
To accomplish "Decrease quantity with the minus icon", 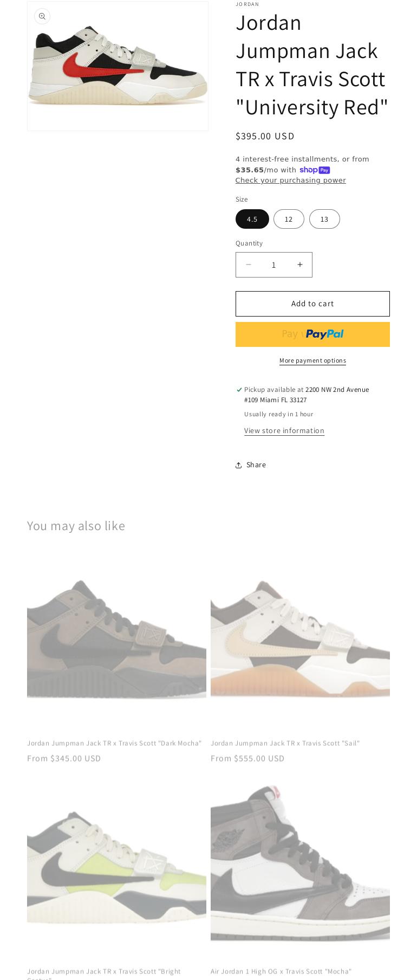I will [249, 265].
